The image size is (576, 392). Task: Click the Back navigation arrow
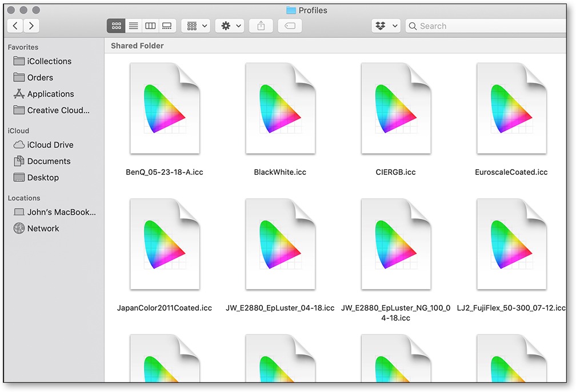tap(15, 26)
